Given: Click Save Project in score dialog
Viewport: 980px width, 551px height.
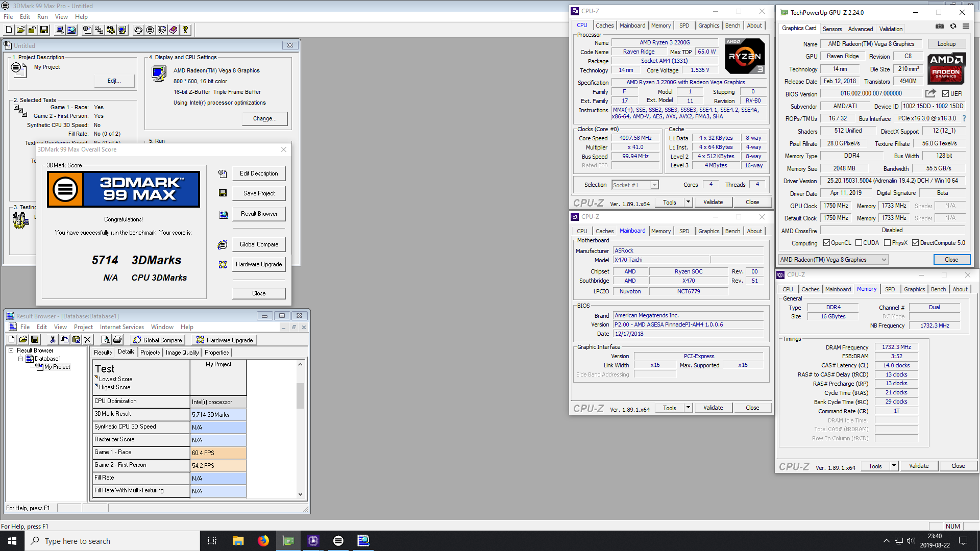Looking at the screenshot, I should click(259, 193).
